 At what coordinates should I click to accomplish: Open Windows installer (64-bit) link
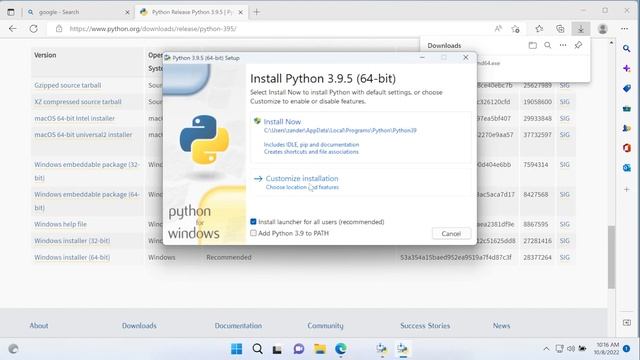[x=72, y=258]
